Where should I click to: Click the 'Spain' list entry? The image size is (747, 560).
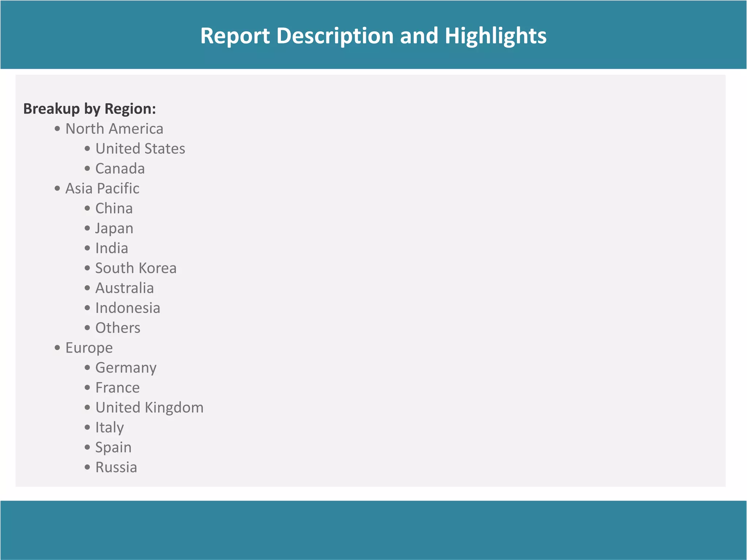click(113, 448)
